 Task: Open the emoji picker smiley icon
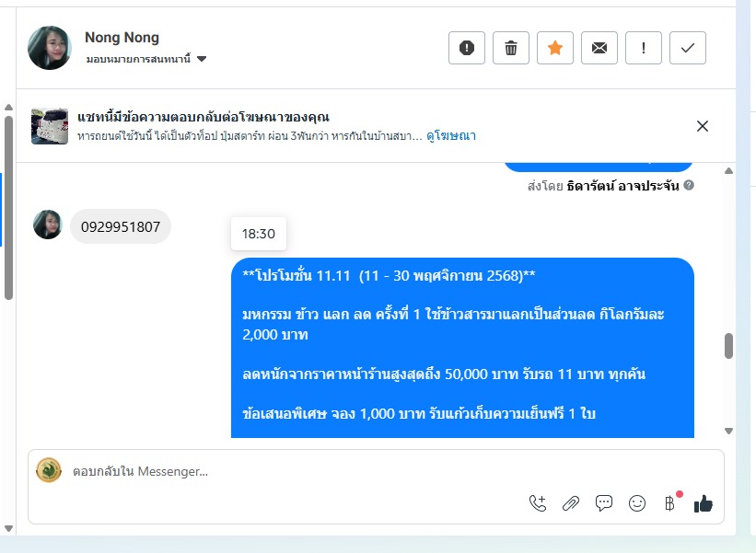637,503
